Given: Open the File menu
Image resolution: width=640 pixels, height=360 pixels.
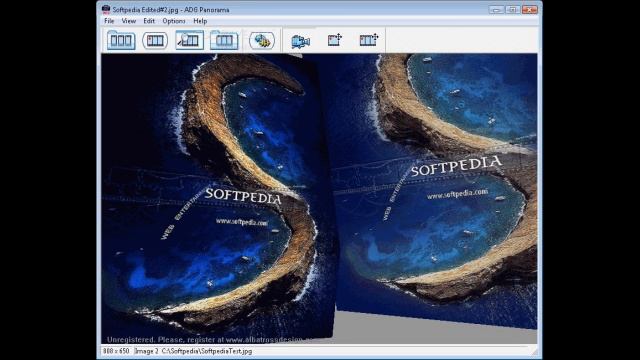Looking at the screenshot, I should (x=109, y=21).
